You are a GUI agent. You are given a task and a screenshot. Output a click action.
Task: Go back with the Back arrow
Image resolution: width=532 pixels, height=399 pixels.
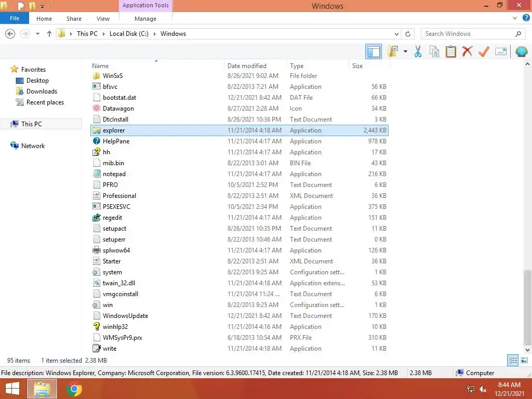point(10,34)
